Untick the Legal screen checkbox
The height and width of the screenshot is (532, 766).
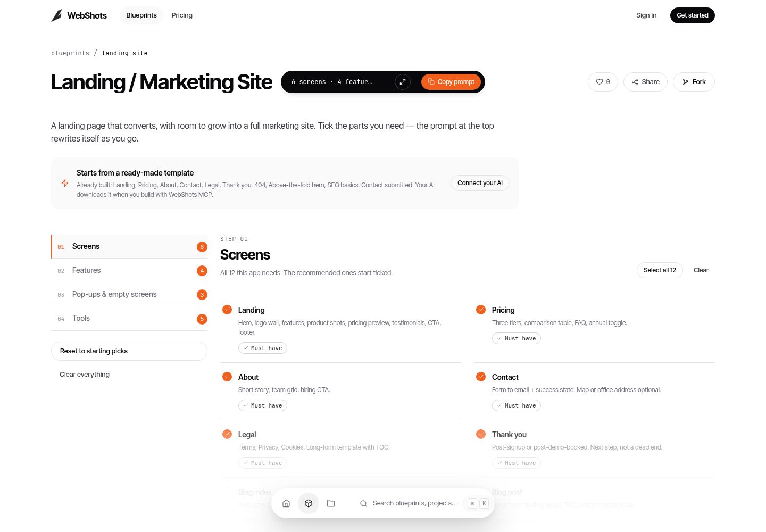pos(227,434)
